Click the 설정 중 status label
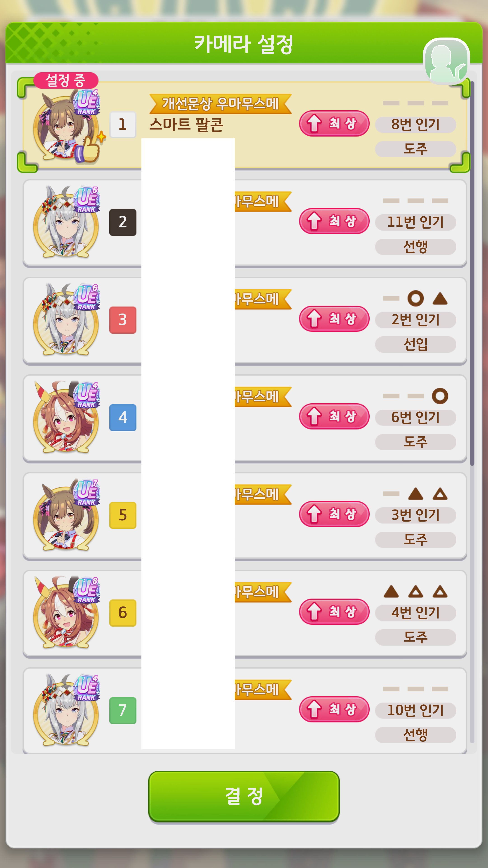The image size is (488, 868). coord(66,80)
